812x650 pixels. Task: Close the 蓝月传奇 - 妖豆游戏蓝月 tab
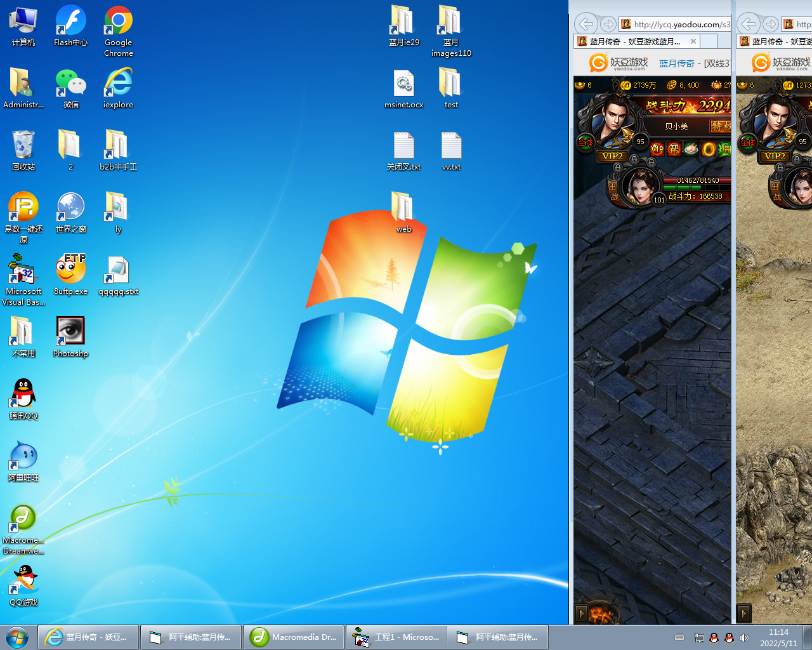(x=693, y=41)
